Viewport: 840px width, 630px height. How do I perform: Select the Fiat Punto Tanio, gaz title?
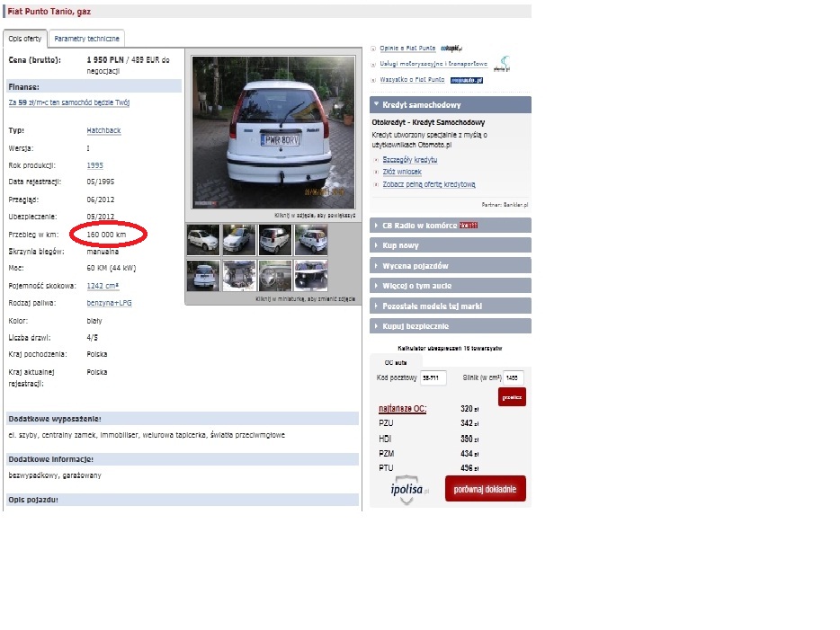(49, 12)
